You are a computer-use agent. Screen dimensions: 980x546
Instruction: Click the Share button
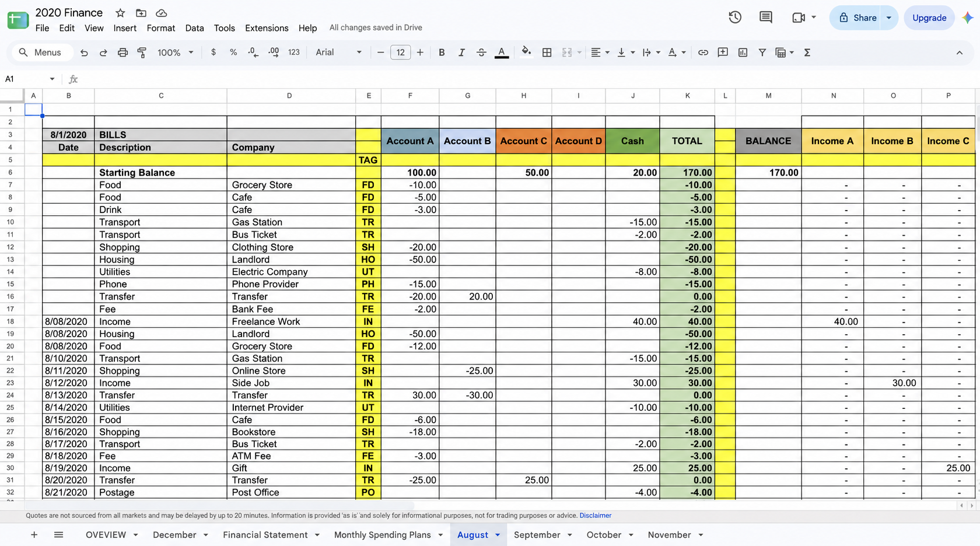click(x=857, y=17)
